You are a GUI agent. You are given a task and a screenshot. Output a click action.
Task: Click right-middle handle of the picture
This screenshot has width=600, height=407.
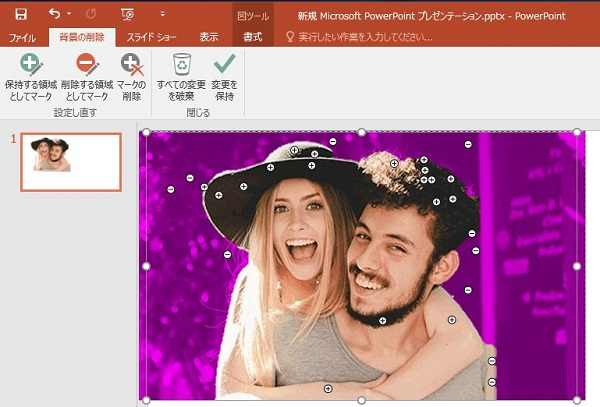[x=577, y=266]
